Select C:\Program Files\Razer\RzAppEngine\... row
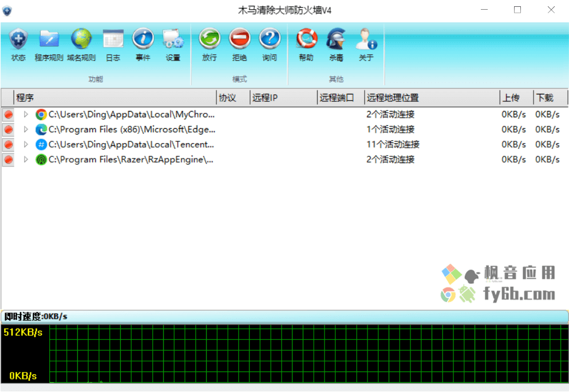 (284, 160)
